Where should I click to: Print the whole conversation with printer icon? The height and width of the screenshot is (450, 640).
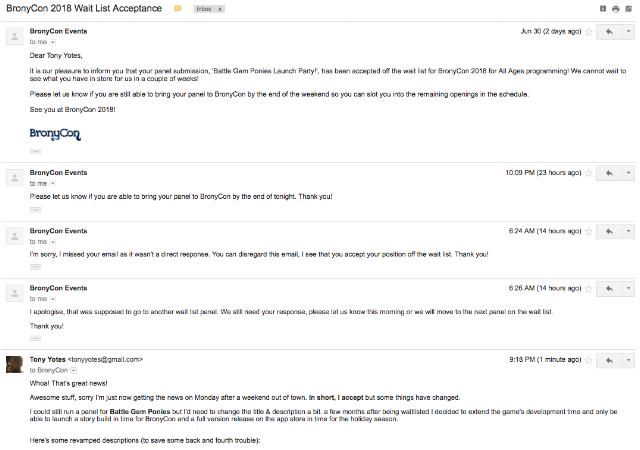click(x=616, y=9)
